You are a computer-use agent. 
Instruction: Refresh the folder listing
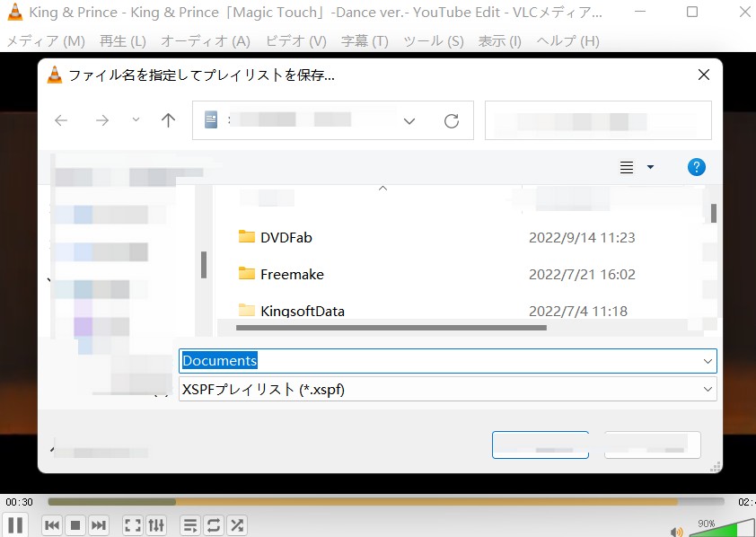452,121
